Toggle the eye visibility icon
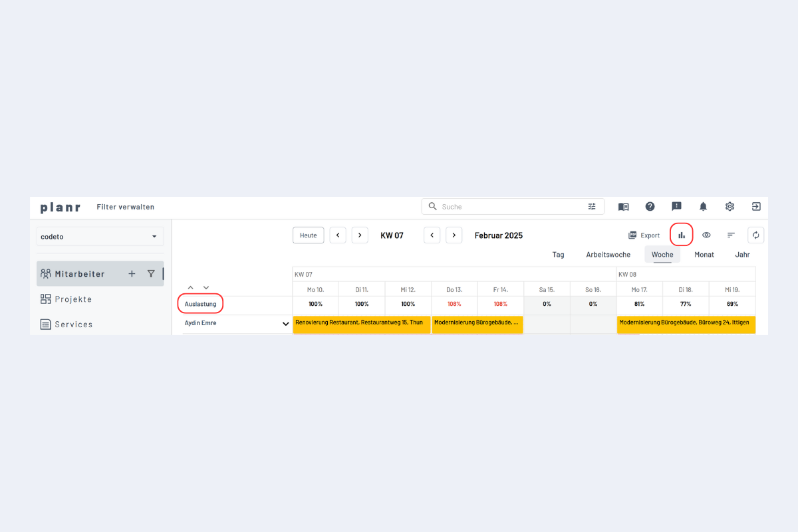 coord(706,235)
